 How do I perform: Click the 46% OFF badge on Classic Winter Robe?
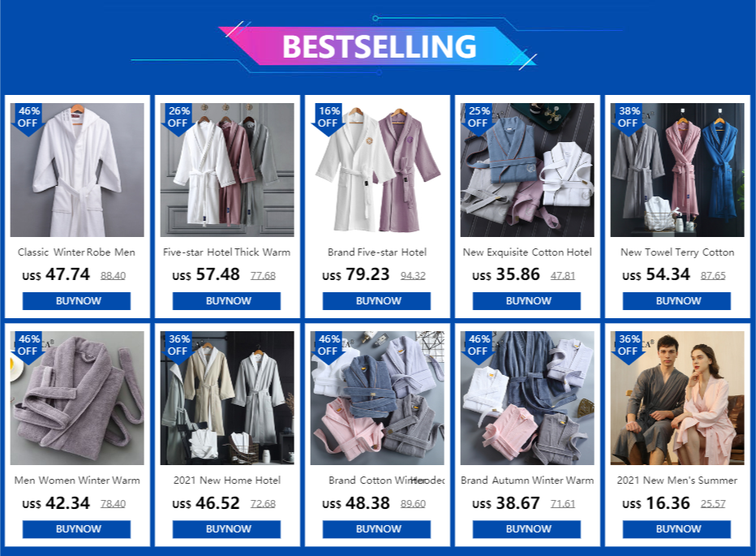tap(28, 119)
